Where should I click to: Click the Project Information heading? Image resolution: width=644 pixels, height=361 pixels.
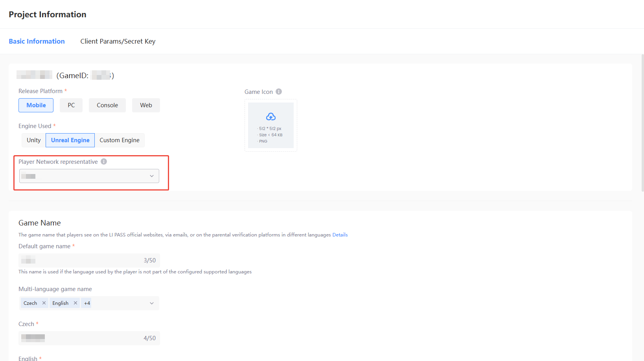(x=48, y=15)
